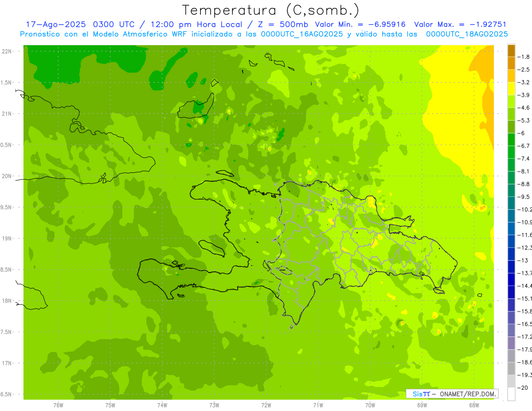
Task: Click the '75W' longitude label
Action: point(110,405)
